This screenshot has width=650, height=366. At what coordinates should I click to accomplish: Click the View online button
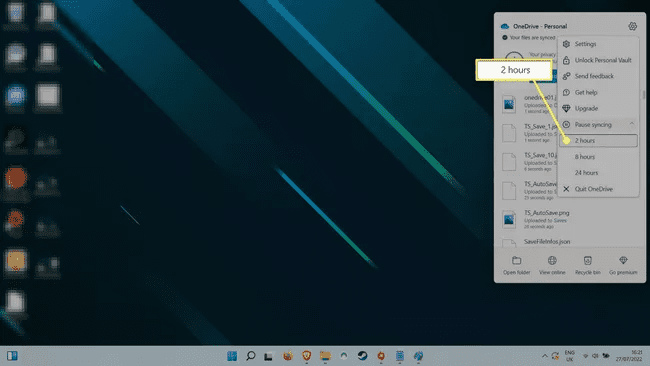pyautogui.click(x=552, y=265)
